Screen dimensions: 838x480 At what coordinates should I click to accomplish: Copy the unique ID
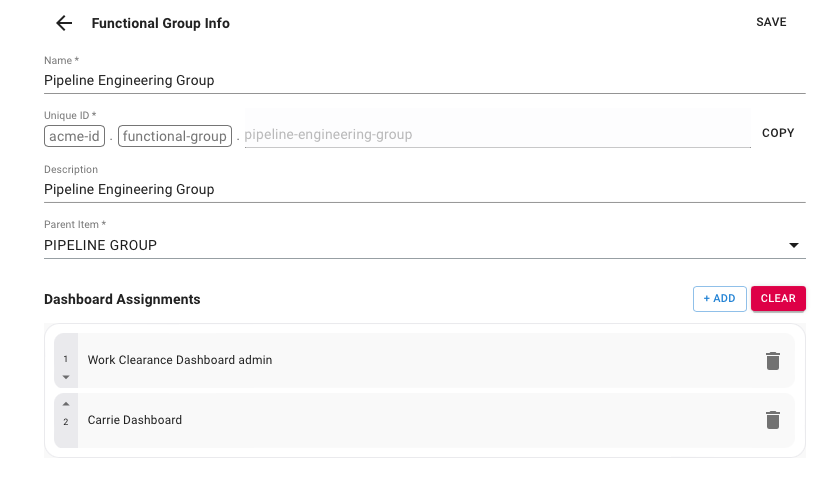(x=778, y=133)
